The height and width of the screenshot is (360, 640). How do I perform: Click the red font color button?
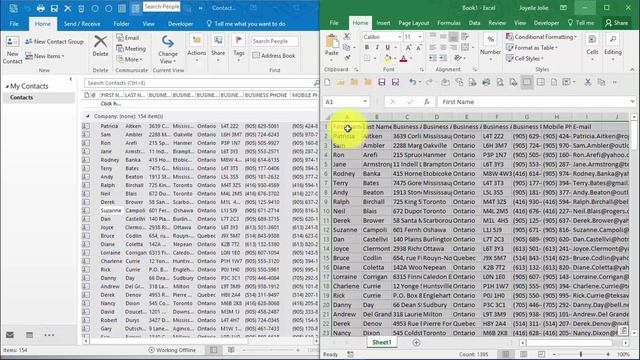tap(404, 59)
